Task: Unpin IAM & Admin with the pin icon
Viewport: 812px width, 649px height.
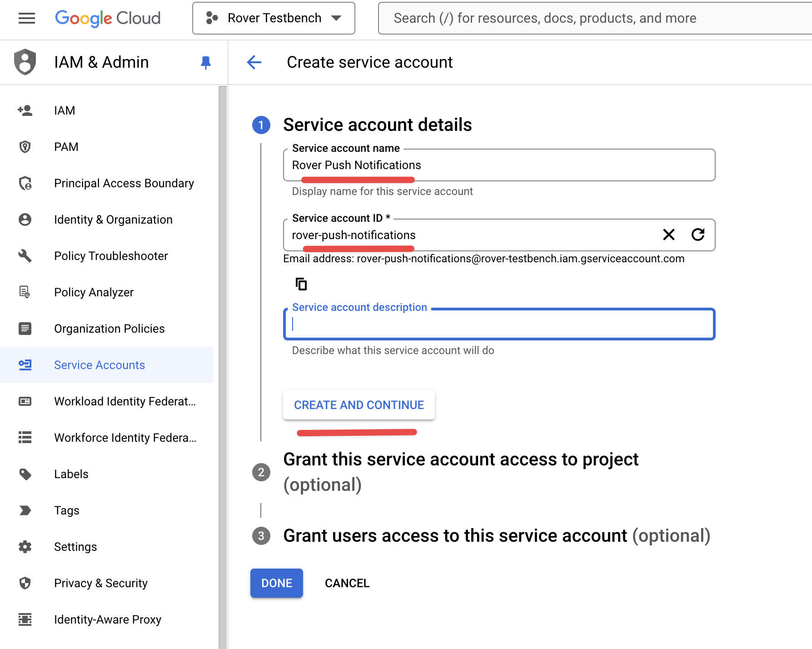Action: pyautogui.click(x=206, y=62)
